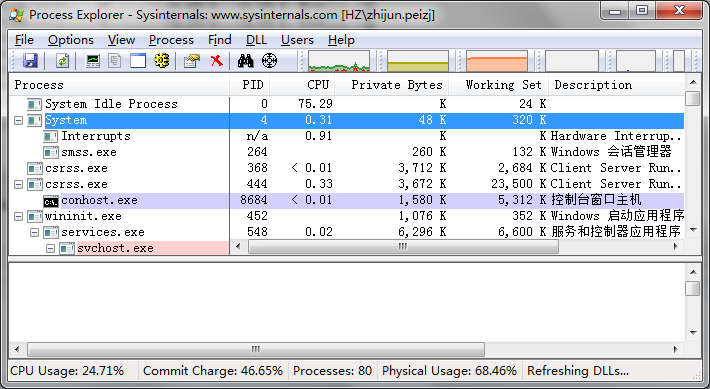Image resolution: width=710 pixels, height=389 pixels.
Task: Click the smss.exe process icon
Action: pos(51,152)
